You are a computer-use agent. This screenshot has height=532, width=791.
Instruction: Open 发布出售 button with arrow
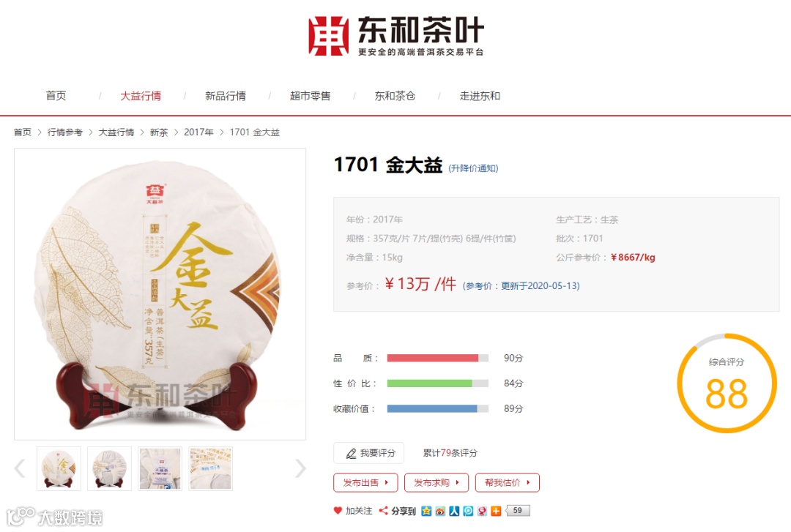point(365,482)
